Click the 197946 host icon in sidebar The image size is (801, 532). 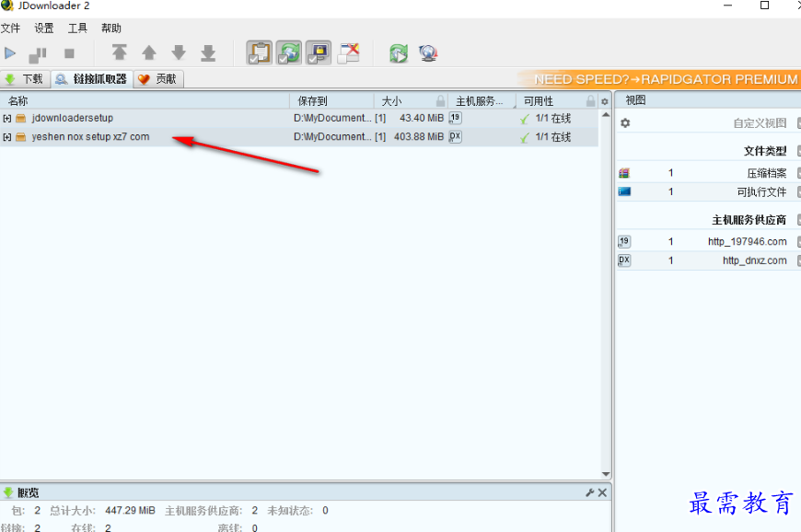624,241
